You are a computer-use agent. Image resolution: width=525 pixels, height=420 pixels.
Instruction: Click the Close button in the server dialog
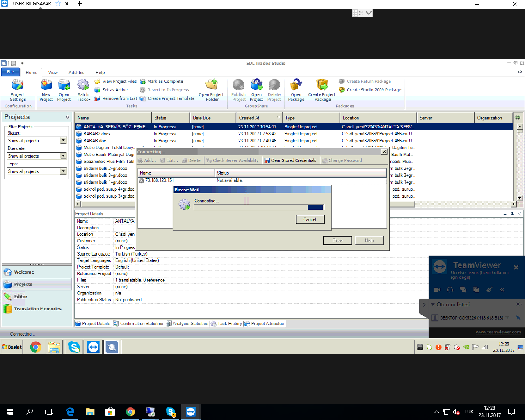338,240
